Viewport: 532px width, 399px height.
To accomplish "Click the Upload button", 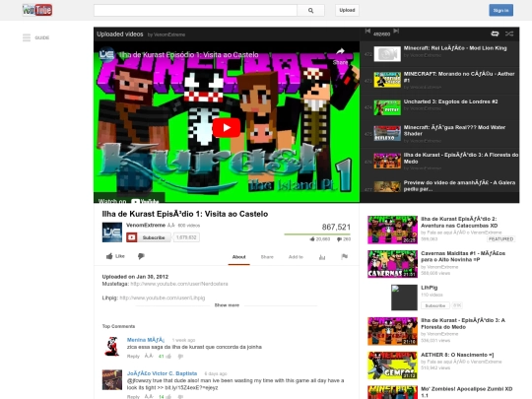I will pos(347,10).
